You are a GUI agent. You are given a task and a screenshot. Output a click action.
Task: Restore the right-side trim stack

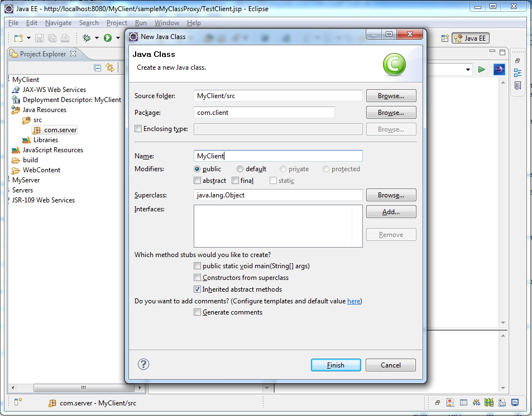pos(517,61)
